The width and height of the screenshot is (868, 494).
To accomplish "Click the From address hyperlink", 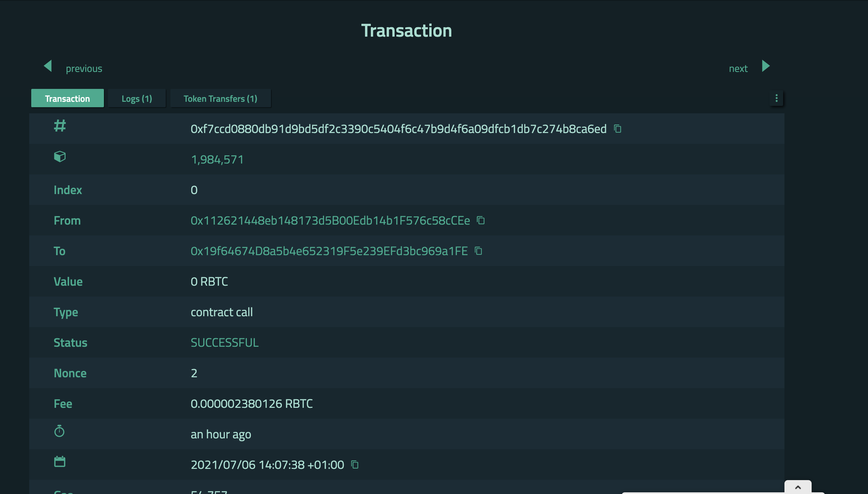I will click(x=330, y=220).
